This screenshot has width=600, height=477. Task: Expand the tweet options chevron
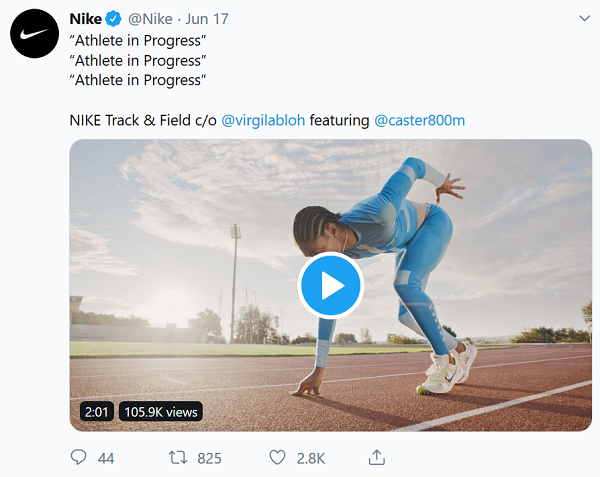pos(585,18)
